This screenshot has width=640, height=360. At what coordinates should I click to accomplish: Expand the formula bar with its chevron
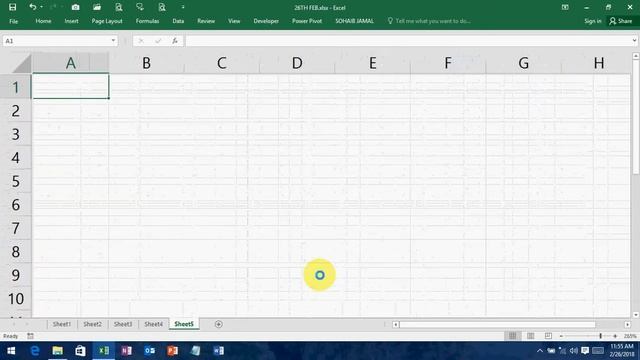pyautogui.click(x=634, y=41)
